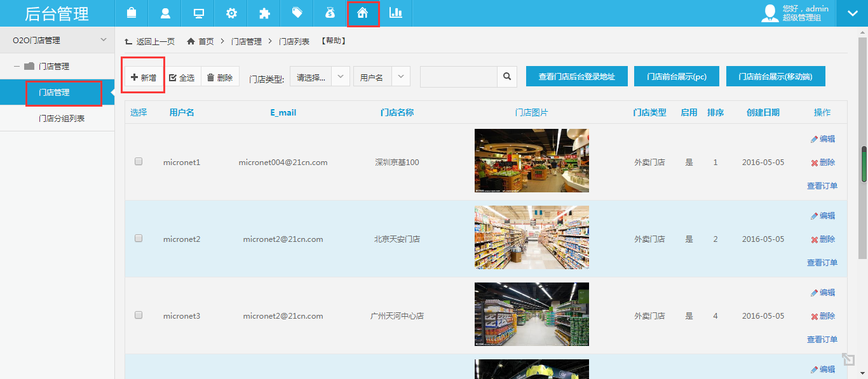Open the 广州天河中心店 store image thumbnail

click(532, 314)
